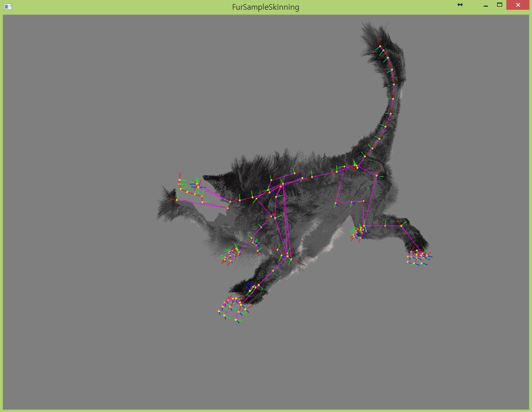The height and width of the screenshot is (412, 532).
Task: Select the knee joint on the outstretched rear leg
Action: [402, 226]
